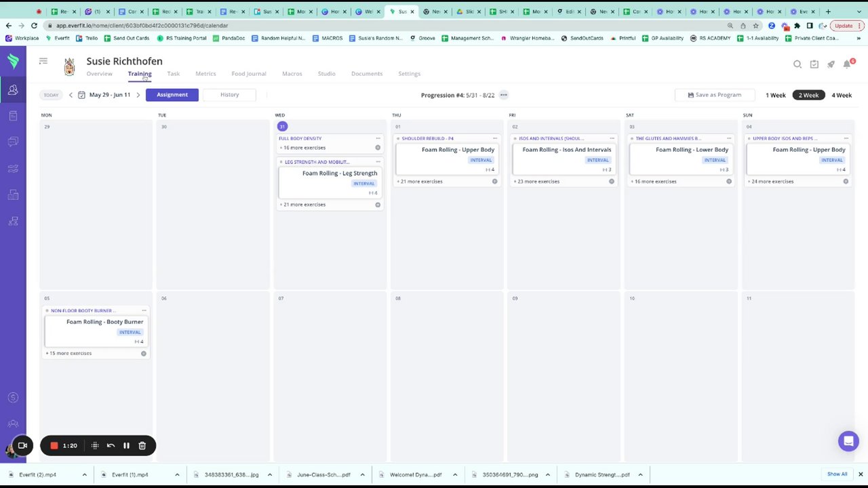Screen dimensions: 868x488
Task: Select the 2 Week view
Action: coord(808,95)
